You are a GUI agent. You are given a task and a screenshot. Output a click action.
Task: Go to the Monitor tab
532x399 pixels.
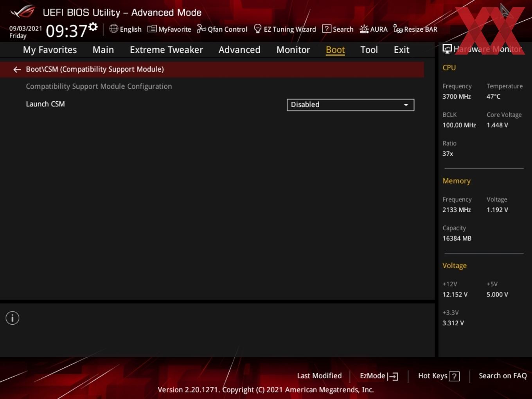[293, 50]
